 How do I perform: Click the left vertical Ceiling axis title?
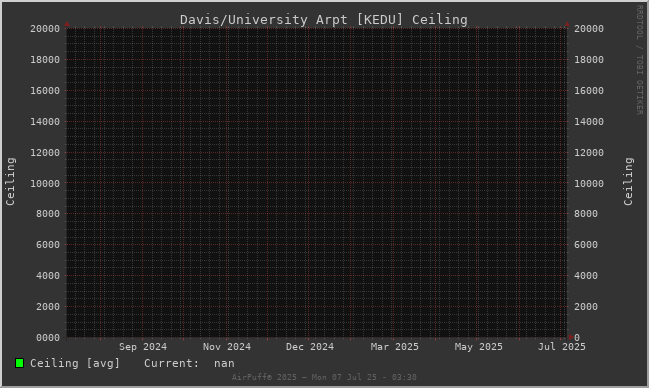10,181
